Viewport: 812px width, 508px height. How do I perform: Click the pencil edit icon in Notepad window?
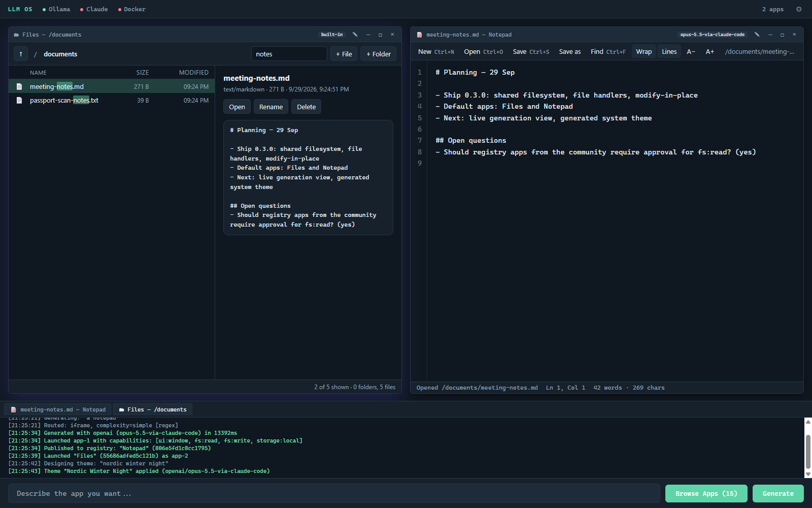pos(757,35)
